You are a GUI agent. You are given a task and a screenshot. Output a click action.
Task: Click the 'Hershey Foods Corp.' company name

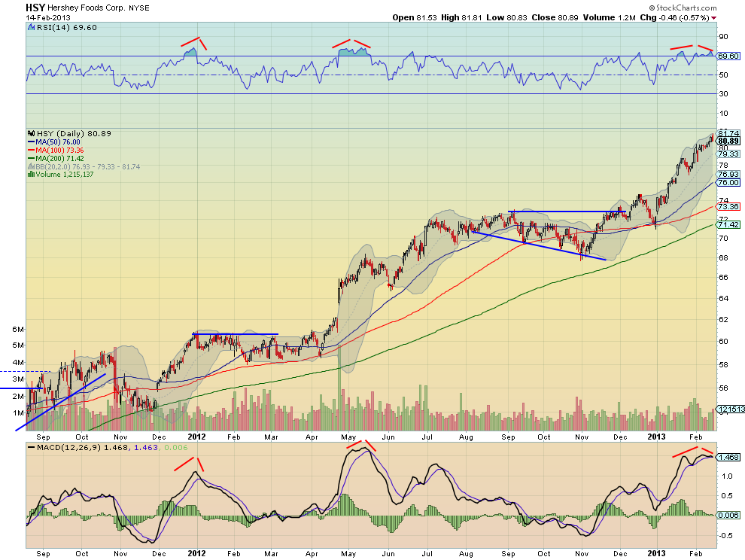coord(87,8)
